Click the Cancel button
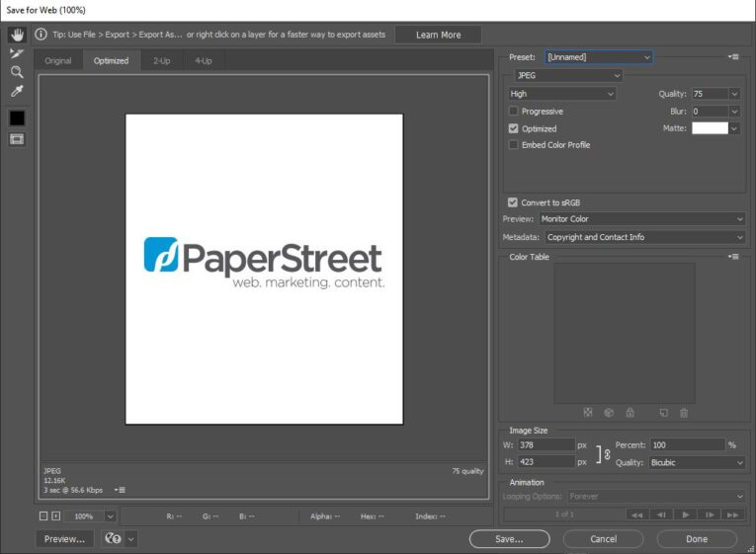Viewport: 756px width, 554px height. coord(603,538)
